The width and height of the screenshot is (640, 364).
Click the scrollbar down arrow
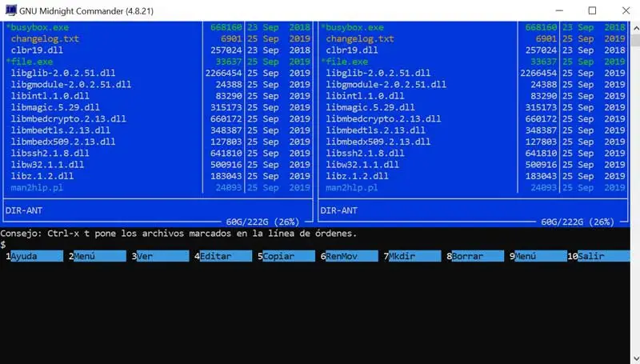point(635,358)
